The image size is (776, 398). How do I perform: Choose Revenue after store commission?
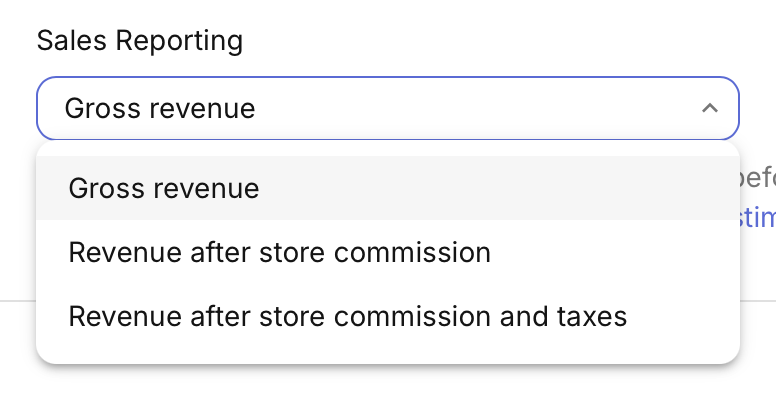pyautogui.click(x=388, y=252)
